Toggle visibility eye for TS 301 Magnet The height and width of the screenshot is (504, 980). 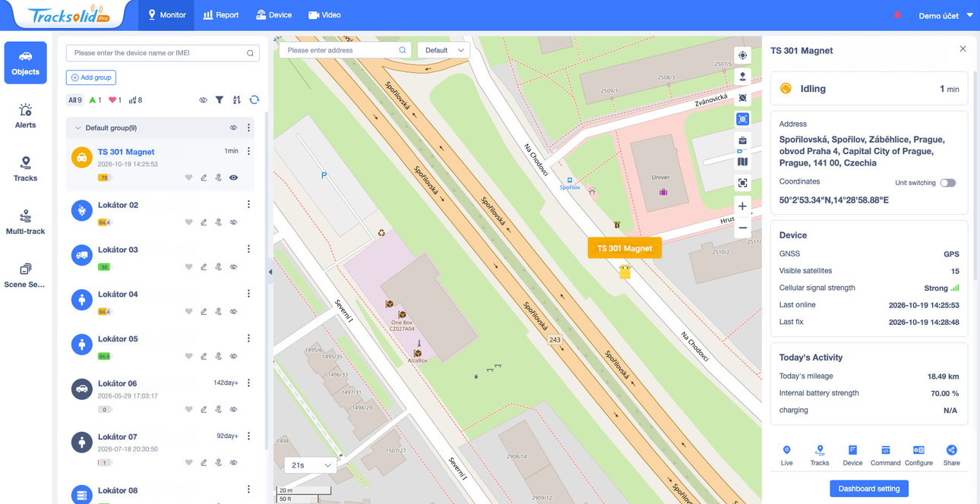tap(234, 178)
